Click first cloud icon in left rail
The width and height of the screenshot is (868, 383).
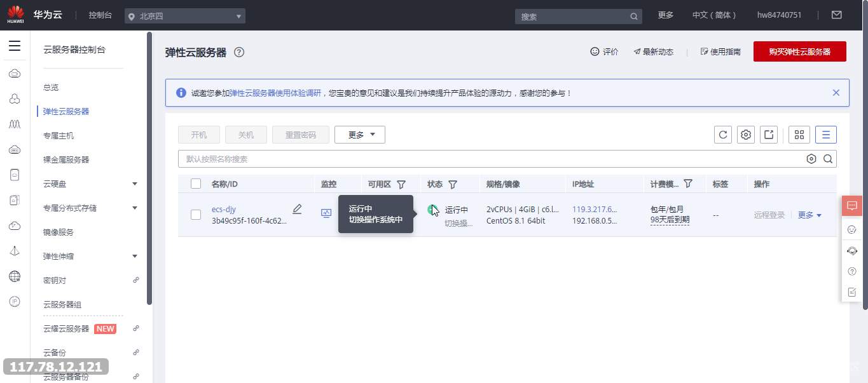[x=15, y=74]
